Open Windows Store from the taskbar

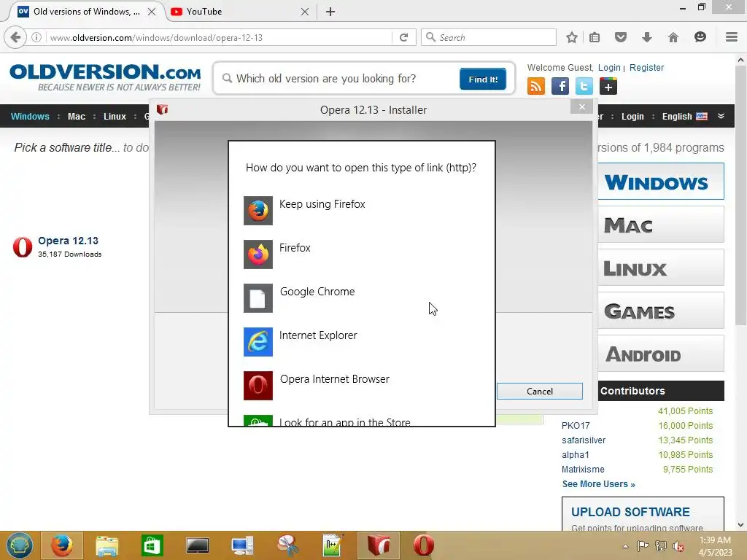[152, 545]
